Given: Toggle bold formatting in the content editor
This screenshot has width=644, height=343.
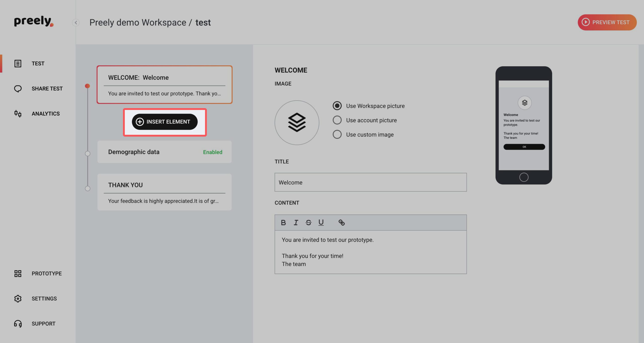Looking at the screenshot, I should click(284, 222).
